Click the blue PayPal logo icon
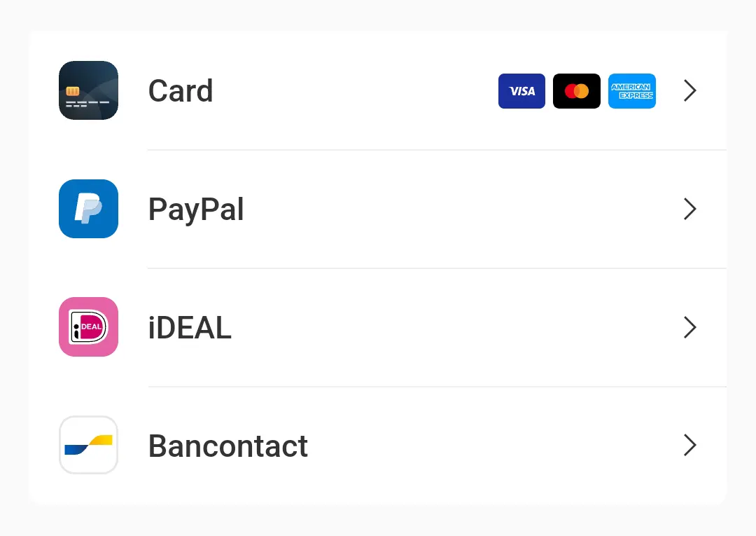The width and height of the screenshot is (756, 536). tap(88, 209)
